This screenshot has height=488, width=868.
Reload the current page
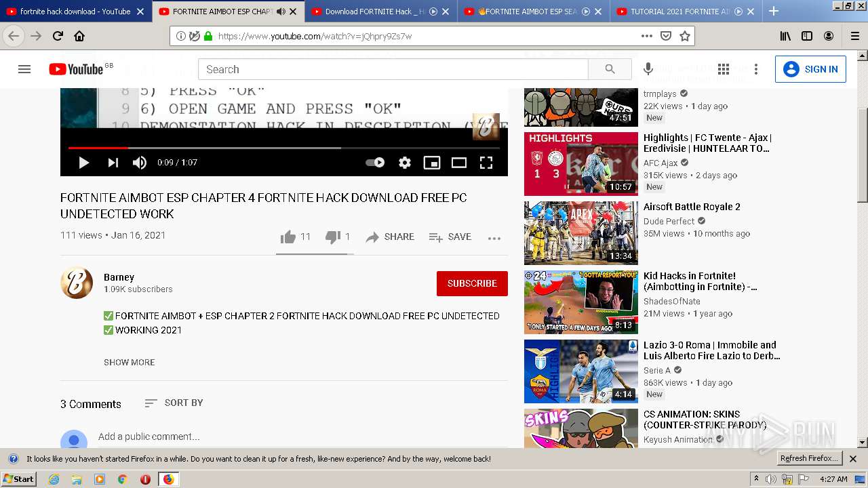pyautogui.click(x=58, y=36)
